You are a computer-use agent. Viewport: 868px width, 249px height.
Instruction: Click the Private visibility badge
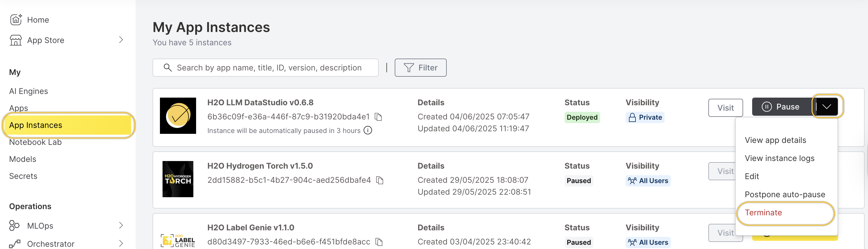645,117
